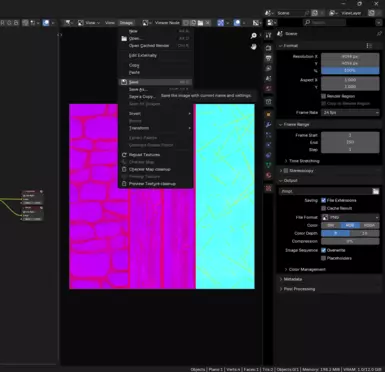
Task: Enable the Stereoscopy checkbox
Action: coord(286,171)
